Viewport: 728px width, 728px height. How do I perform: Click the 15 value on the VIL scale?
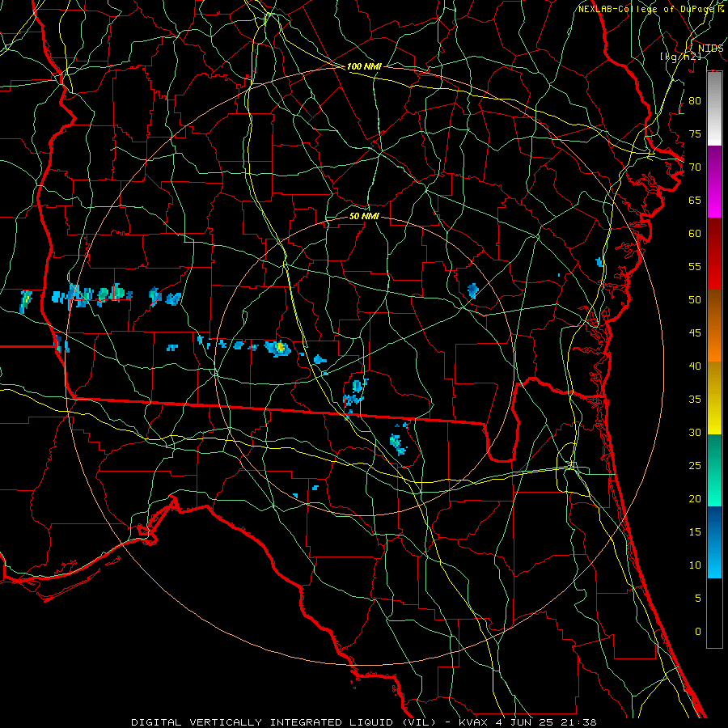(x=695, y=532)
